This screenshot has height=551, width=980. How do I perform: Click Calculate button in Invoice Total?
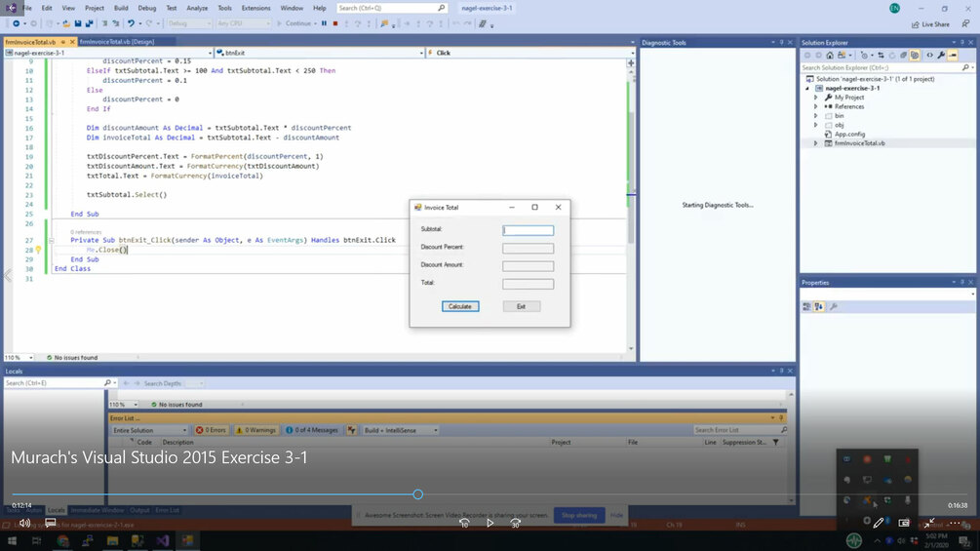pos(460,306)
